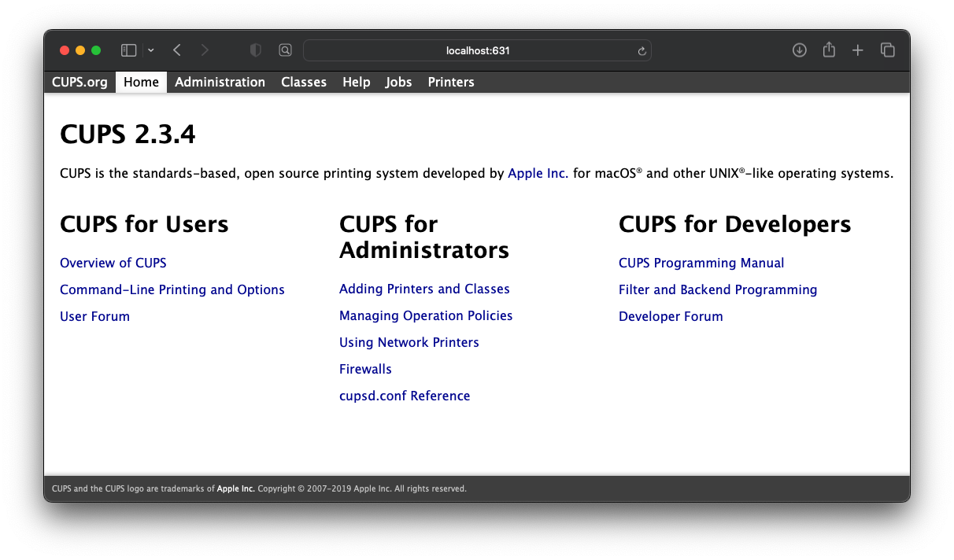This screenshot has width=954, height=560.
Task: Click the Apple Inc. link in footer
Action: click(236, 488)
